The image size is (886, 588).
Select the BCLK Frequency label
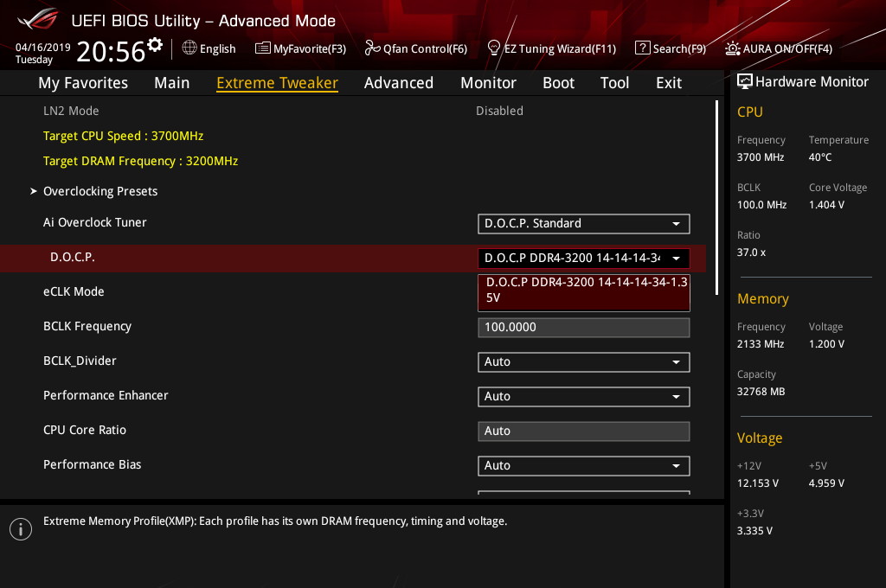87,327
